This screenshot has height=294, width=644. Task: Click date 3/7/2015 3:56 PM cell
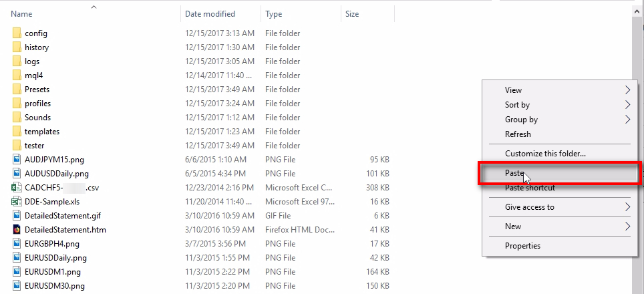pyautogui.click(x=216, y=243)
